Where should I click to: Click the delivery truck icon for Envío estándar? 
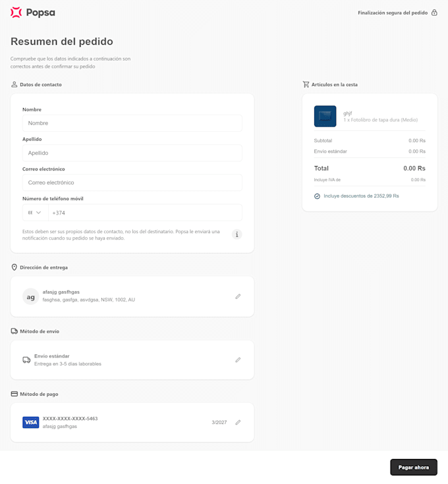(26, 360)
